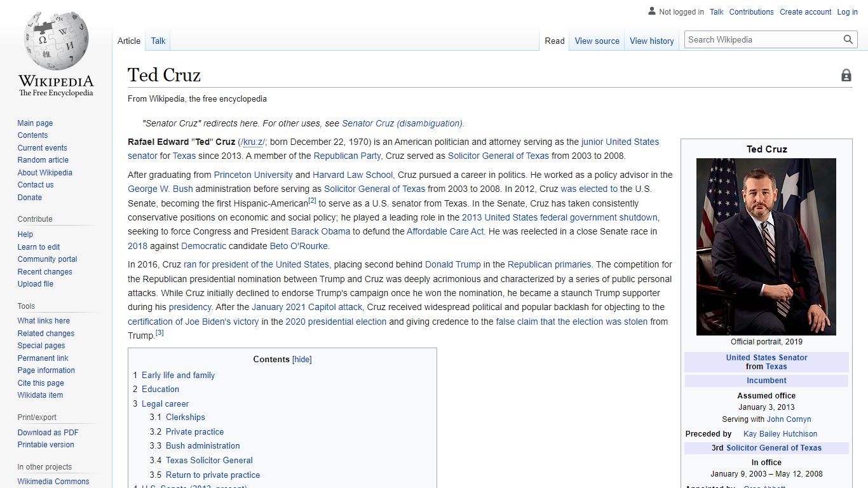Open January 2021 Capitol attack link
Viewport: 868px width, 488px height.
[x=307, y=307]
